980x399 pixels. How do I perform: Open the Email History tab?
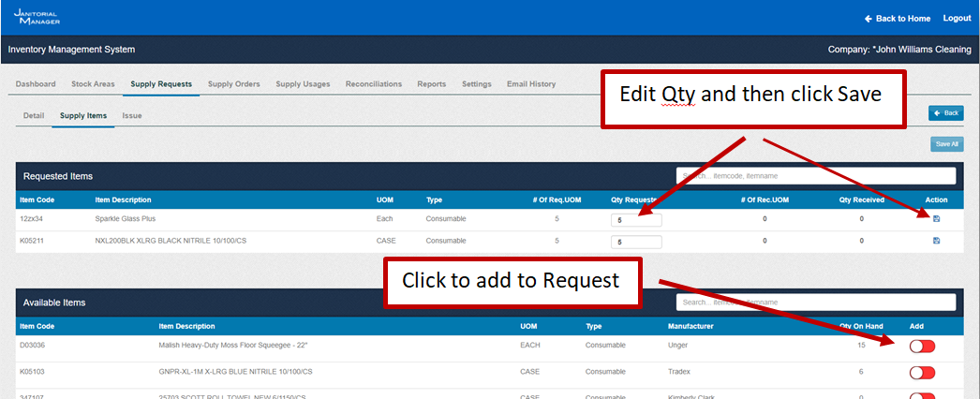[531, 84]
